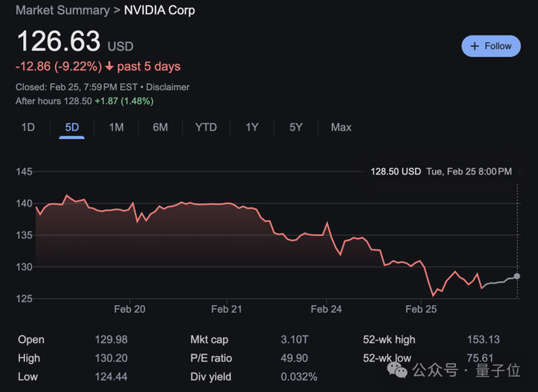
Task: Switch to the 6M chart range
Action: (160, 127)
